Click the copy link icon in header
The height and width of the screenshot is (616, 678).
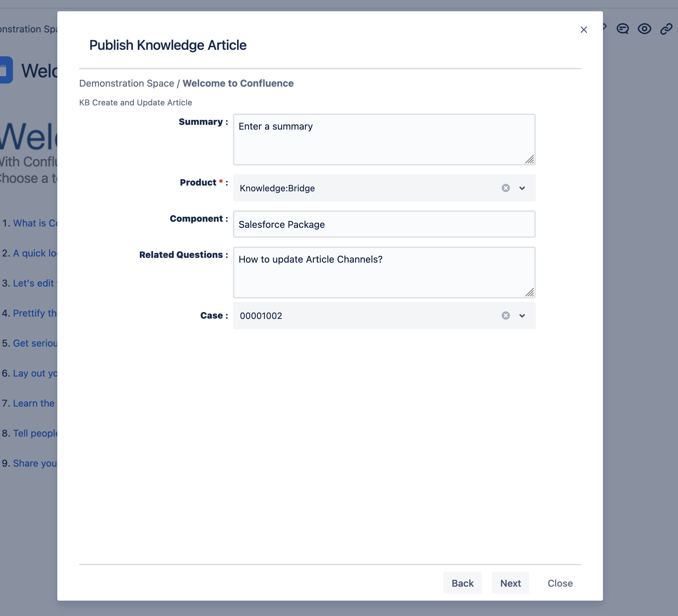(666, 29)
